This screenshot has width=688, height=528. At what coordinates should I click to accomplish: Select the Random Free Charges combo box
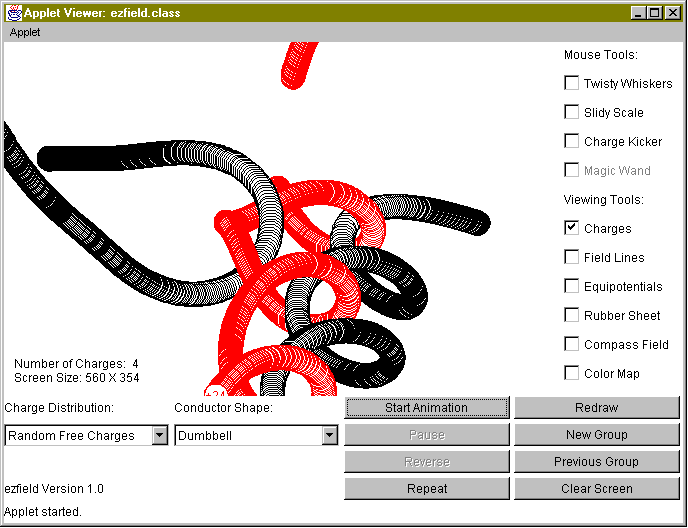(78, 435)
